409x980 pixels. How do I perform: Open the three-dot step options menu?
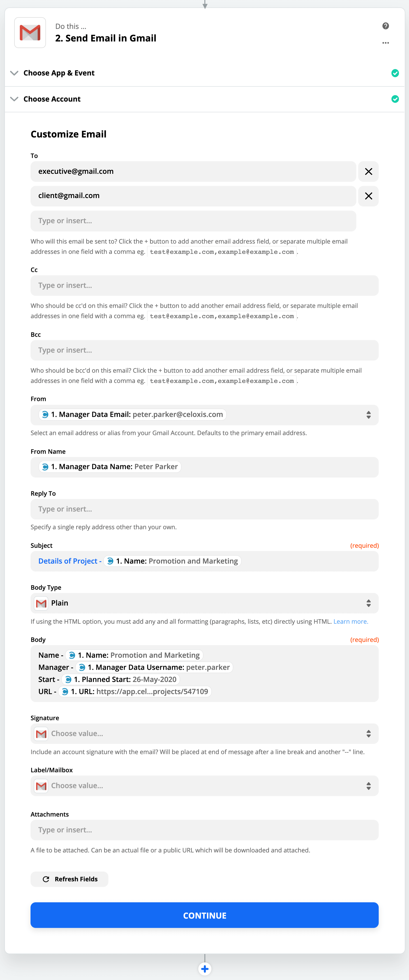[x=385, y=43]
